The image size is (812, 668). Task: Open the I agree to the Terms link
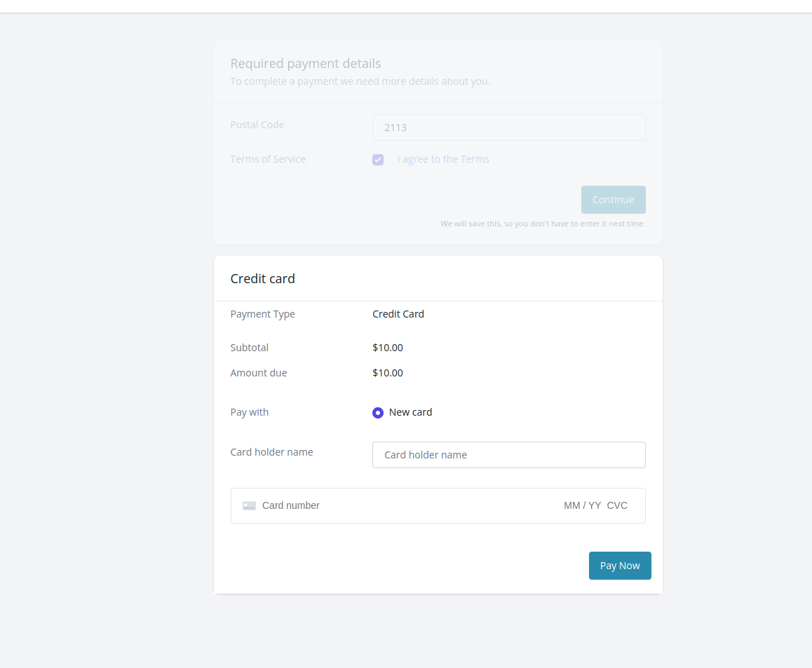(443, 159)
